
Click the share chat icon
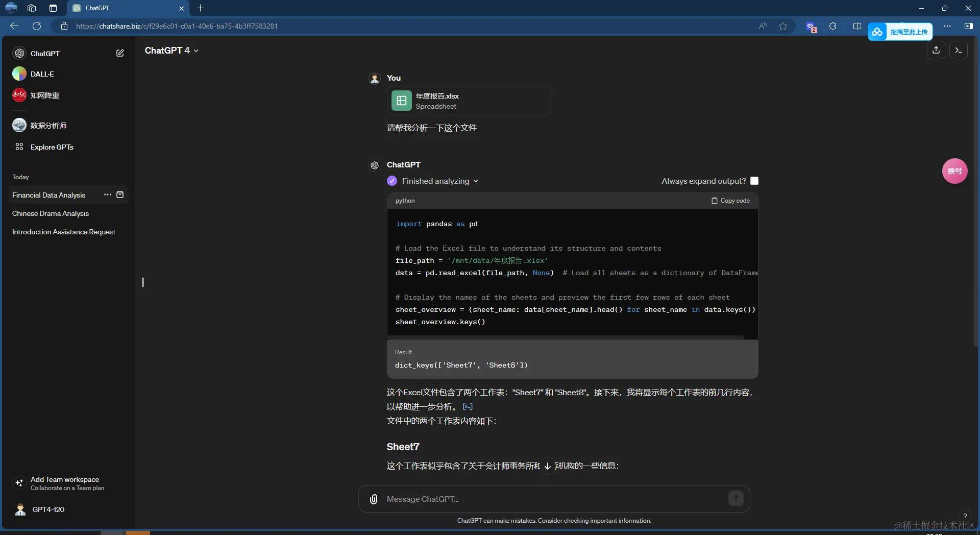(936, 50)
